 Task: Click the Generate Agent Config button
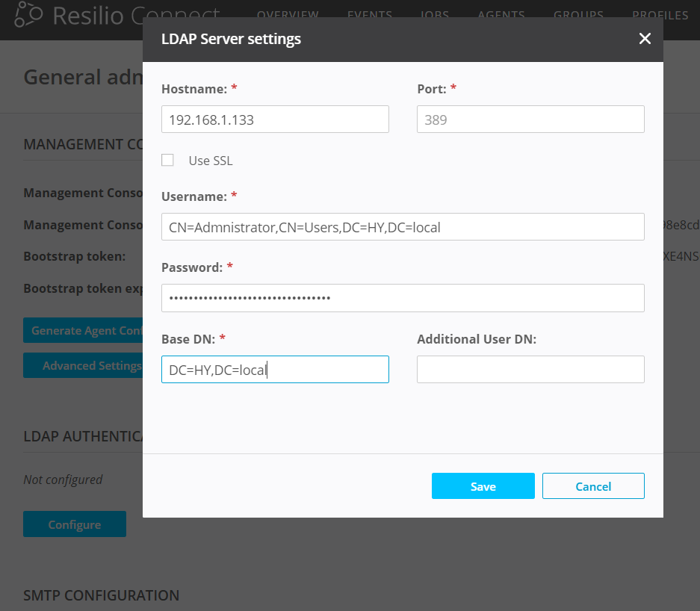click(84, 330)
